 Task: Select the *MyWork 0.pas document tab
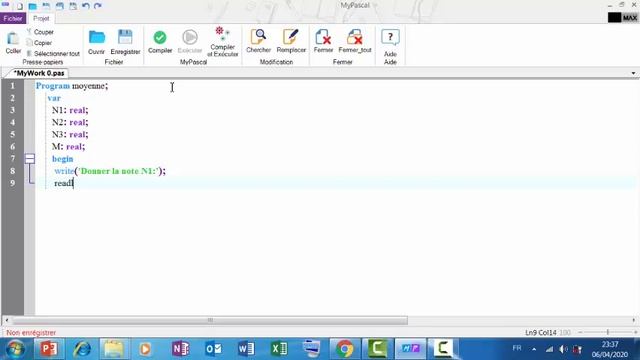tap(39, 73)
